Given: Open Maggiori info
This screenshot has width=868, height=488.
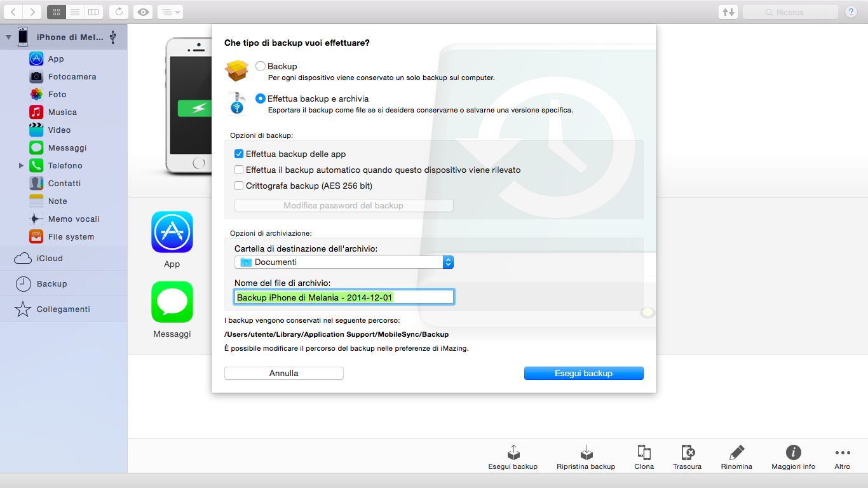Looking at the screenshot, I should click(x=793, y=457).
